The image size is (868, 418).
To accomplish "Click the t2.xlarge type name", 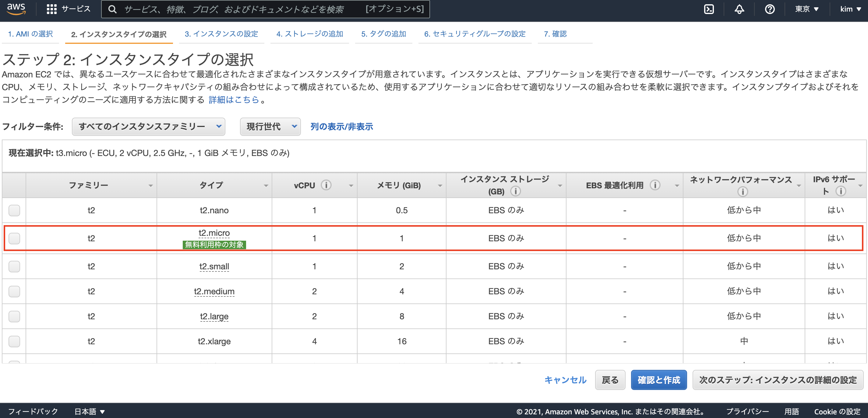I will [214, 341].
